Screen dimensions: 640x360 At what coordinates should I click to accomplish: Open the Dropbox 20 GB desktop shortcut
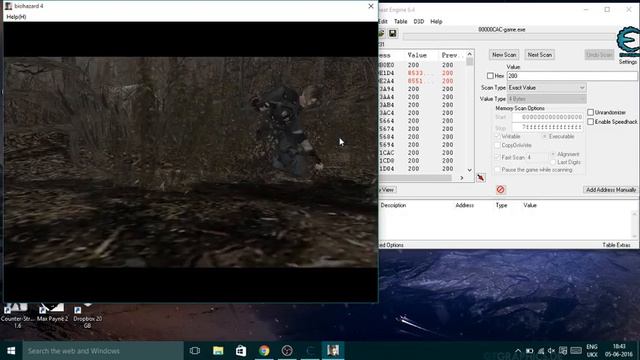coord(87,315)
